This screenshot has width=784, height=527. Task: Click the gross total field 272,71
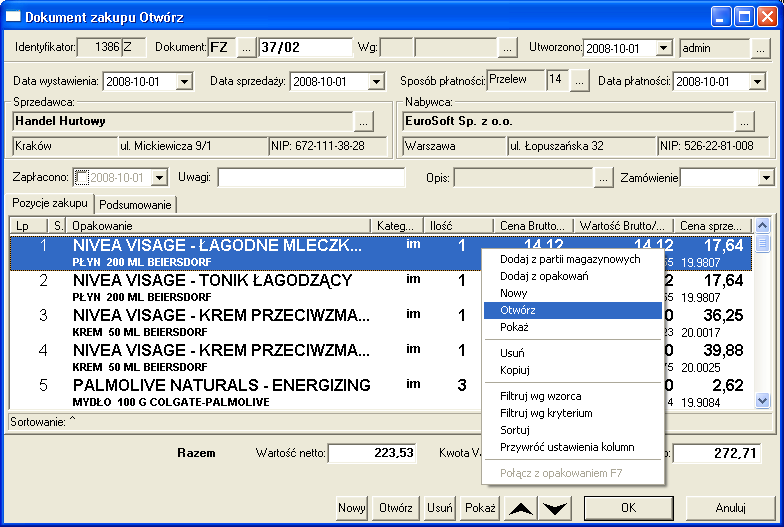[x=716, y=453]
